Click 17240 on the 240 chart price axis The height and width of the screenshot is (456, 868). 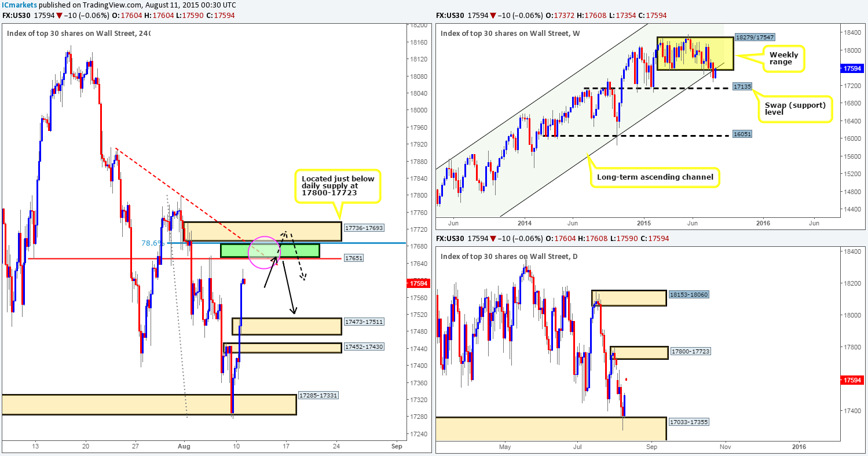tap(419, 434)
